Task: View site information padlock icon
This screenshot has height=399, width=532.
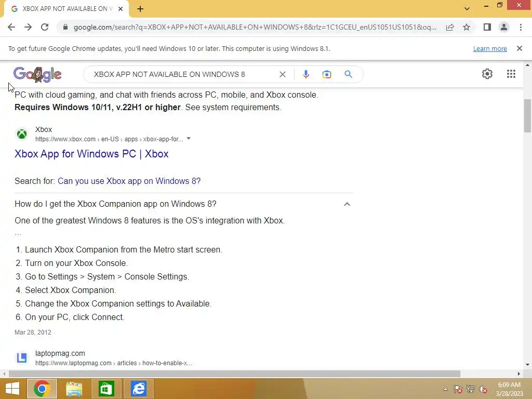Action: pos(65,27)
